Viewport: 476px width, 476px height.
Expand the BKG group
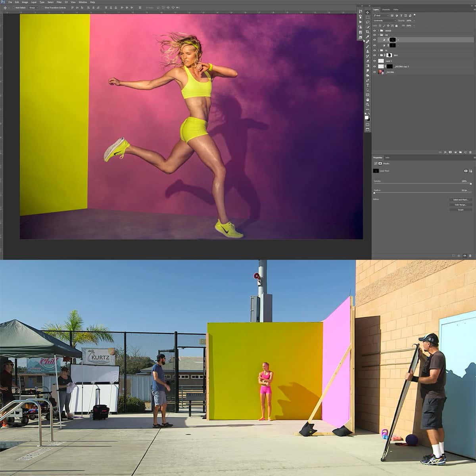[378, 55]
